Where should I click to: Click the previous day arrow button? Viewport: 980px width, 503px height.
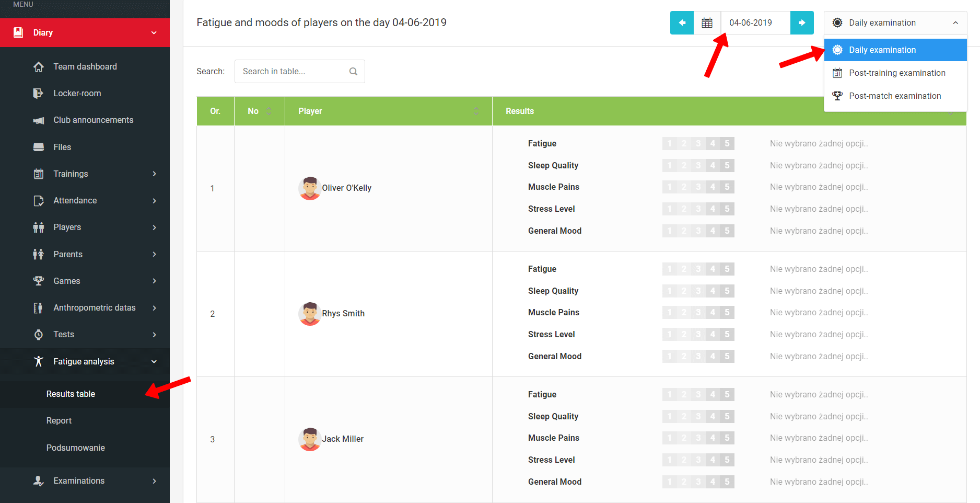(x=682, y=23)
